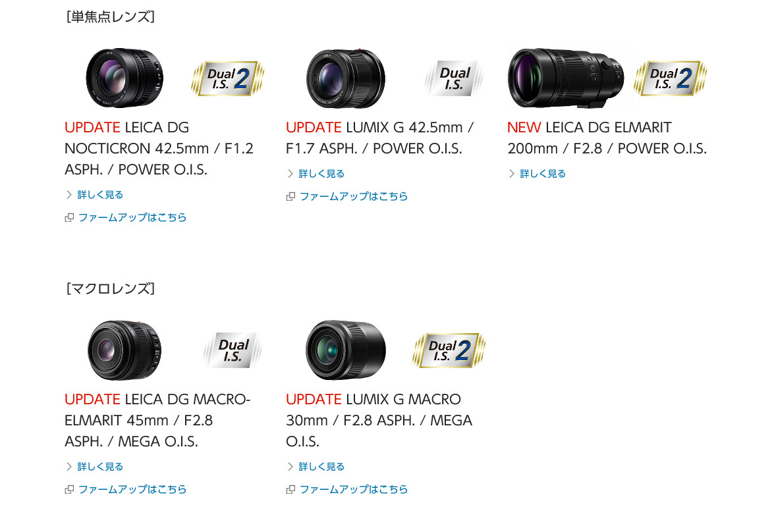Open the ELMARIT 200mm F2.8 lens photo
Screen dimensions: 772x532
566,78
